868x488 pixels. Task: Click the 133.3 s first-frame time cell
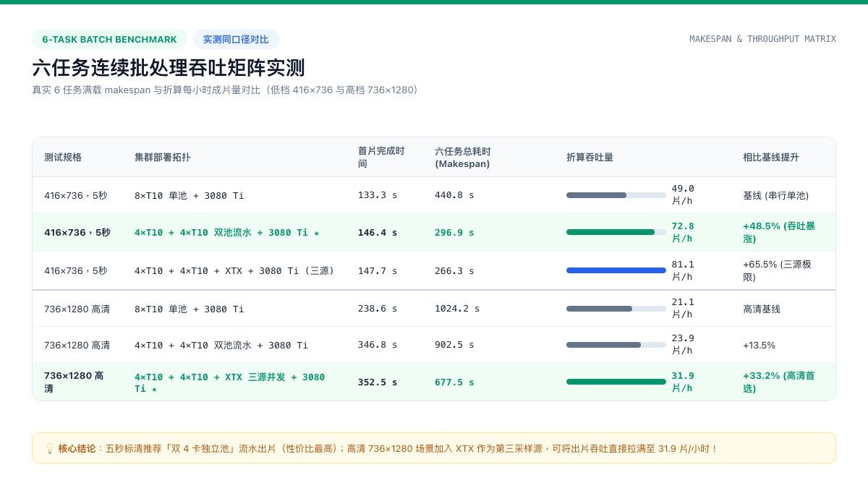378,195
